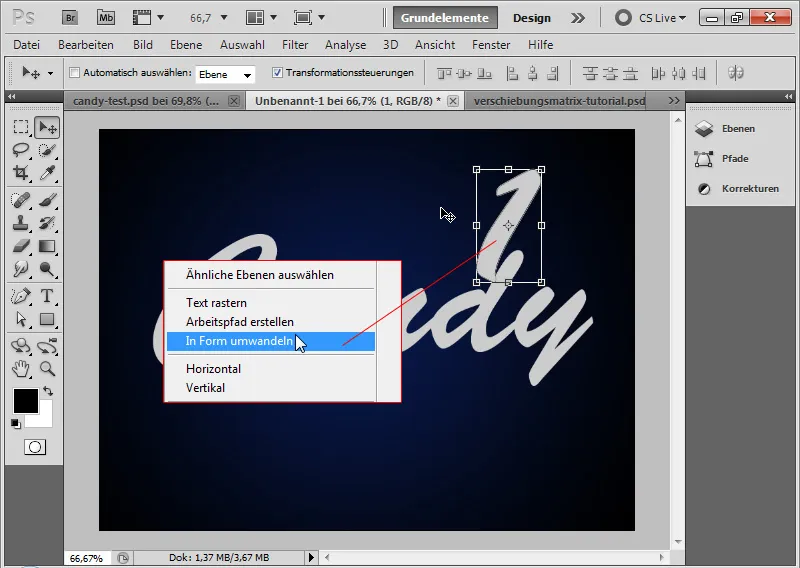Enable the Automatisch auswählen checkbox
The image size is (800, 568).
[74, 72]
